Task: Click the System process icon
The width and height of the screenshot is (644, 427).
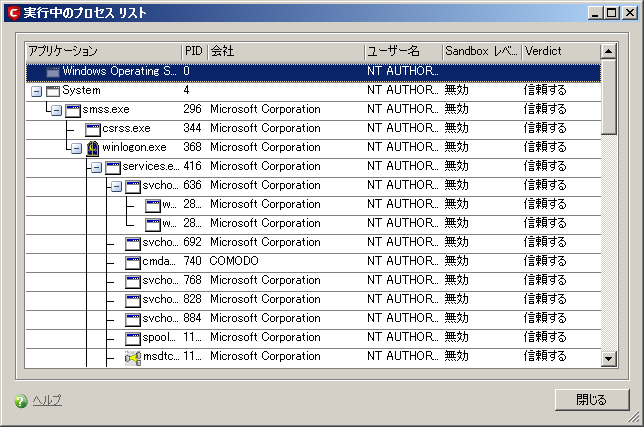Action: (x=53, y=90)
